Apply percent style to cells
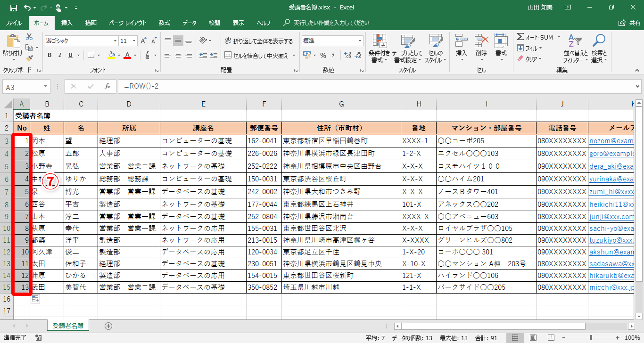The width and height of the screenshot is (644, 343). (323, 55)
